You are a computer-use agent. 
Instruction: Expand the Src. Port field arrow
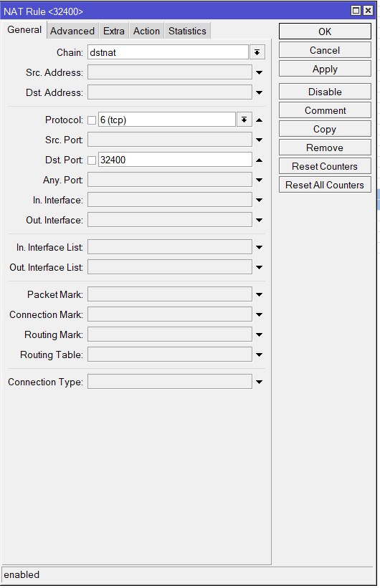click(259, 140)
